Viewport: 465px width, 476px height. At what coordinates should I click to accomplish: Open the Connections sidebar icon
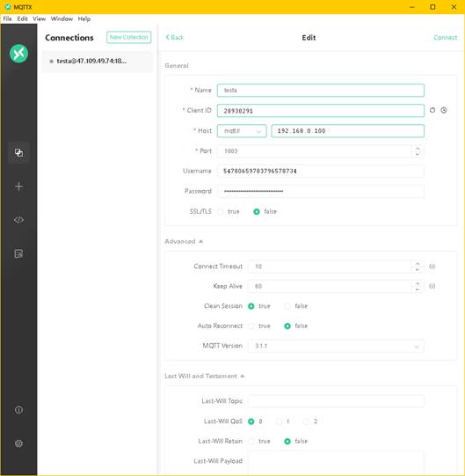[18, 152]
